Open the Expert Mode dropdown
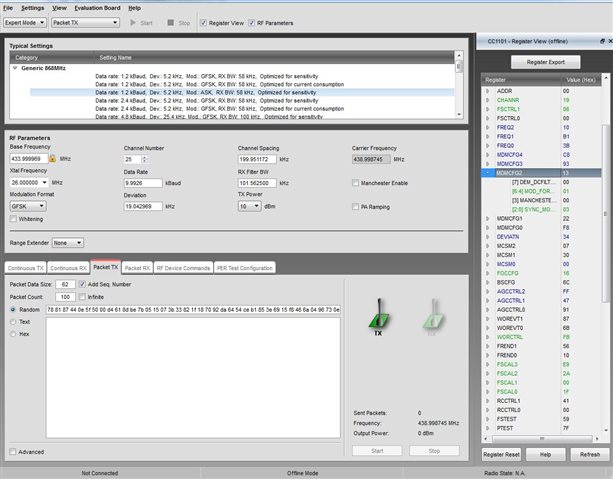This screenshot has width=613, height=479. pos(23,21)
